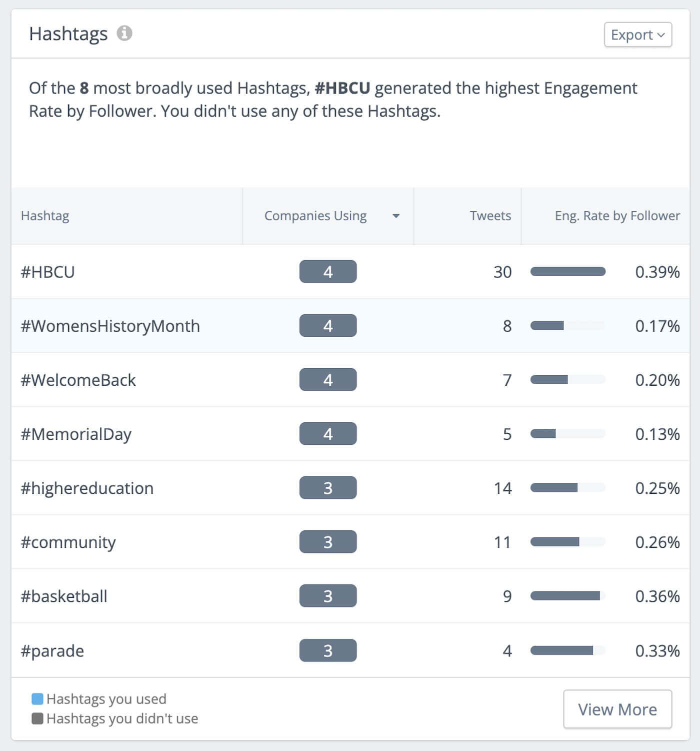The image size is (700, 751).
Task: Click the engagement rate bar for #HBCU
Action: pos(568,272)
